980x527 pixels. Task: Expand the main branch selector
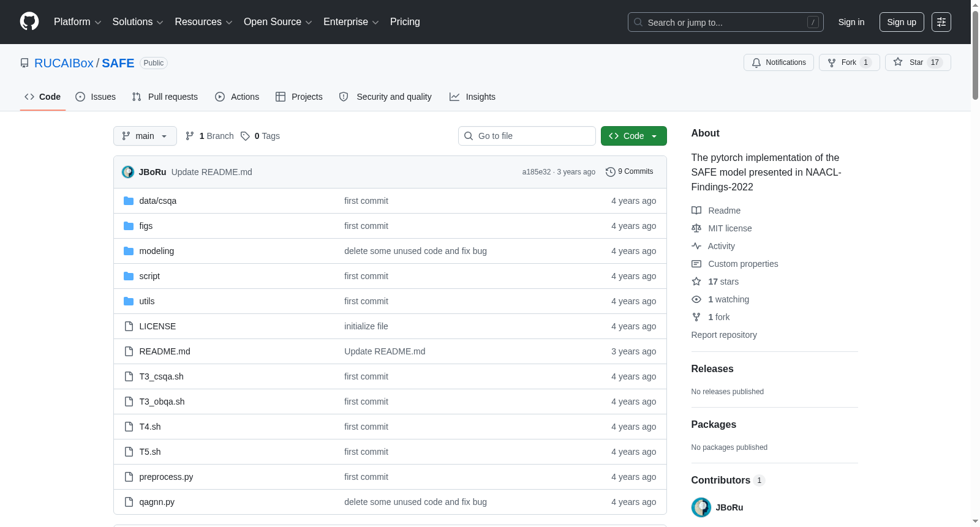[145, 136]
